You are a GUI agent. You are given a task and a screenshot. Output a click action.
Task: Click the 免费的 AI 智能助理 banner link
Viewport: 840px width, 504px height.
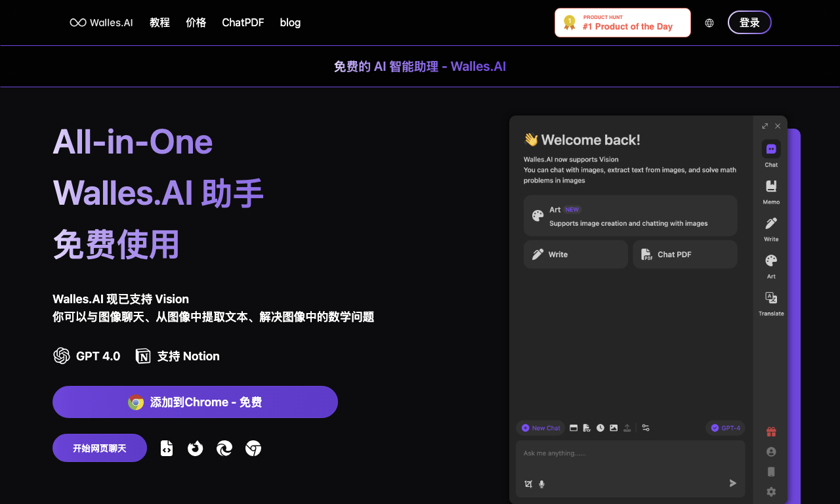coord(420,66)
